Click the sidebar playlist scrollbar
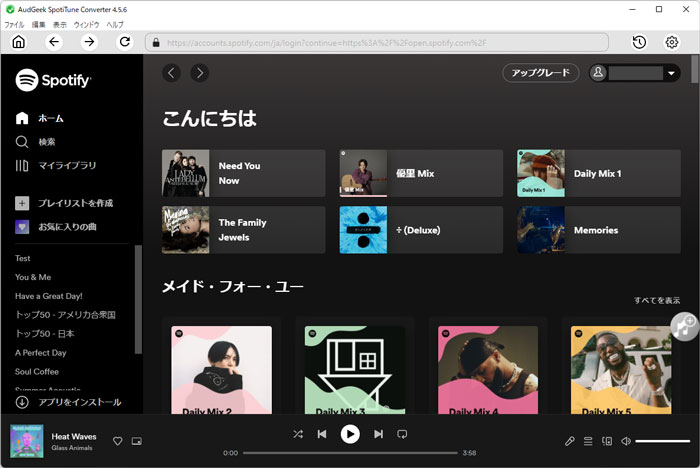Image resolution: width=700 pixels, height=468 pixels. 138,299
